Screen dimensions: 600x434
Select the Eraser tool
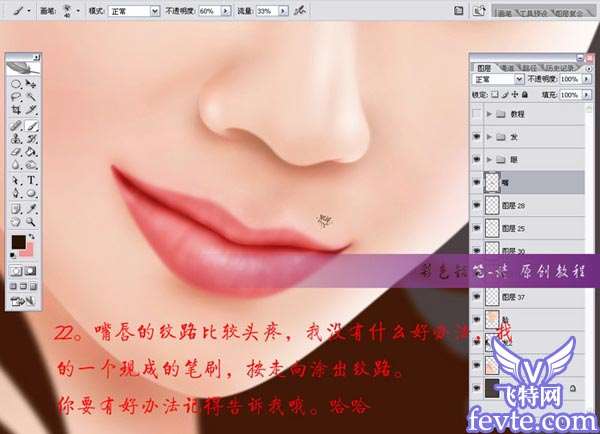click(16, 152)
